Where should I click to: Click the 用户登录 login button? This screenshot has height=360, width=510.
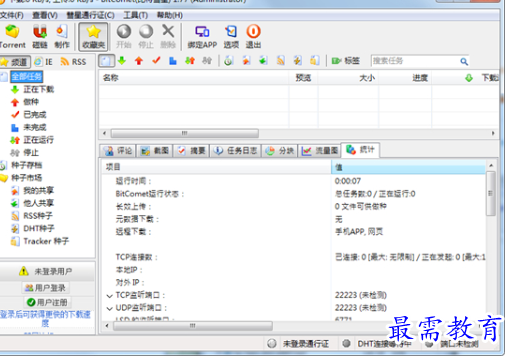coord(46,288)
